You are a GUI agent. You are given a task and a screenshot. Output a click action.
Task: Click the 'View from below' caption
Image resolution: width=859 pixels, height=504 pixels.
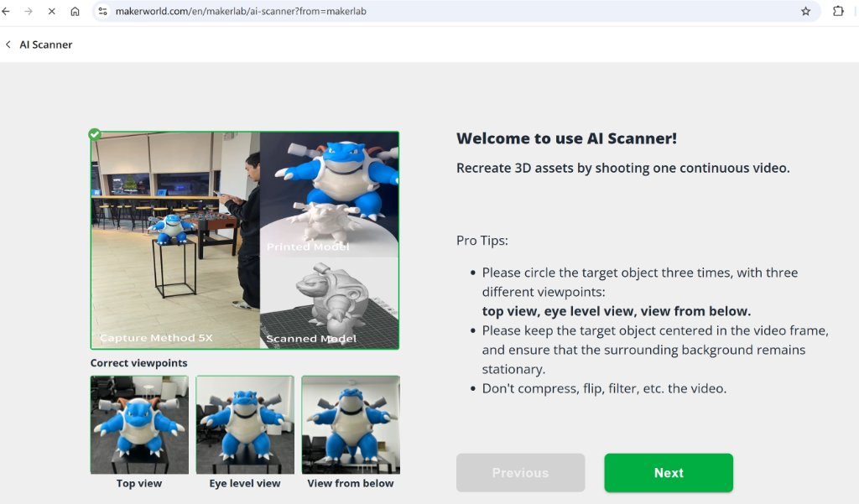[351, 483]
